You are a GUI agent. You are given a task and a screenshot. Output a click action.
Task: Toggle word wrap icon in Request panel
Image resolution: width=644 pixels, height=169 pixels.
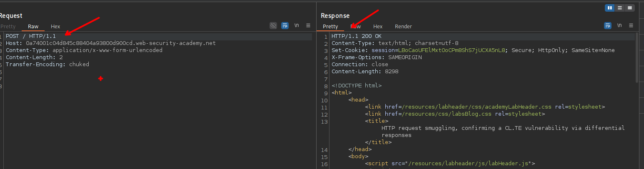tap(285, 25)
